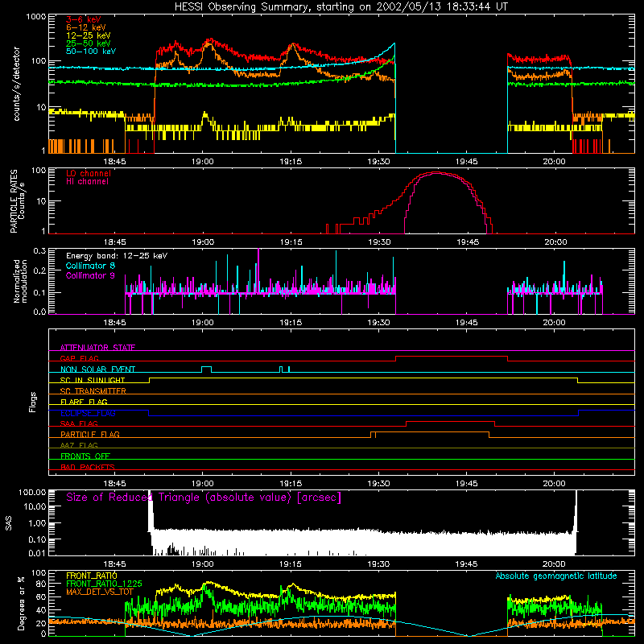The width and height of the screenshot is (644, 644).
Task: Select the orange 6-12 keV legend entry
Action: (86, 27)
